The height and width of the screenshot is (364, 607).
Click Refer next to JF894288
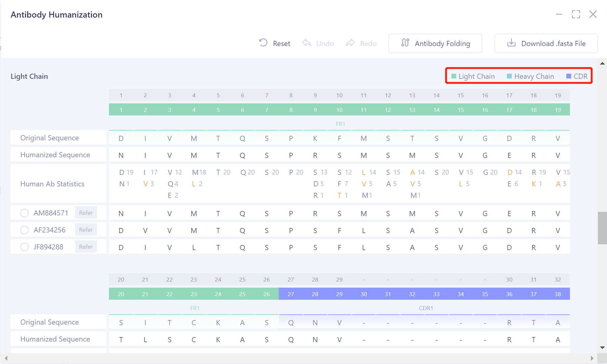(x=86, y=247)
